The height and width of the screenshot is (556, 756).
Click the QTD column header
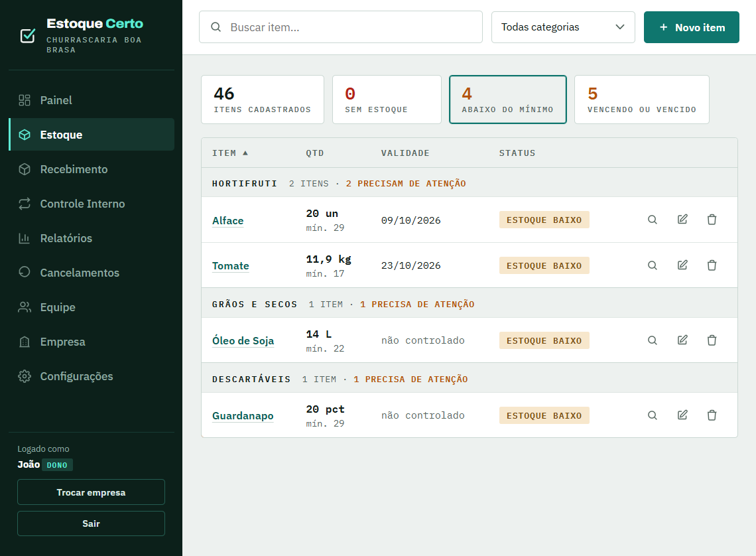coord(315,153)
